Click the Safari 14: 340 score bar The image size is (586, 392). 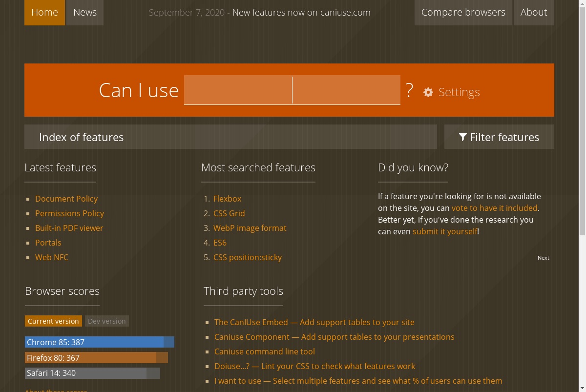(92, 373)
